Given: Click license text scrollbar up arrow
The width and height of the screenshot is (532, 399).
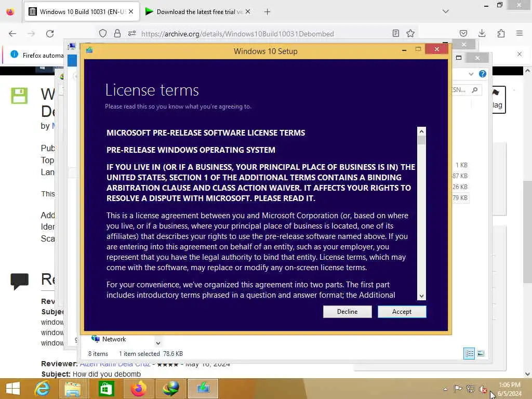Looking at the screenshot, I should click(x=421, y=131).
